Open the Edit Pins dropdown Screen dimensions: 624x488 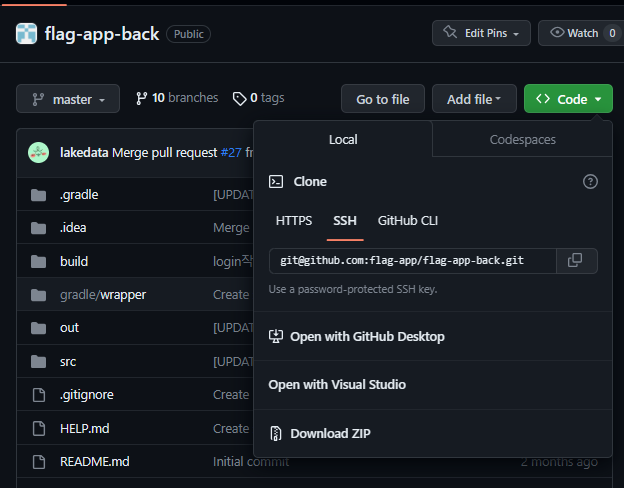point(481,33)
